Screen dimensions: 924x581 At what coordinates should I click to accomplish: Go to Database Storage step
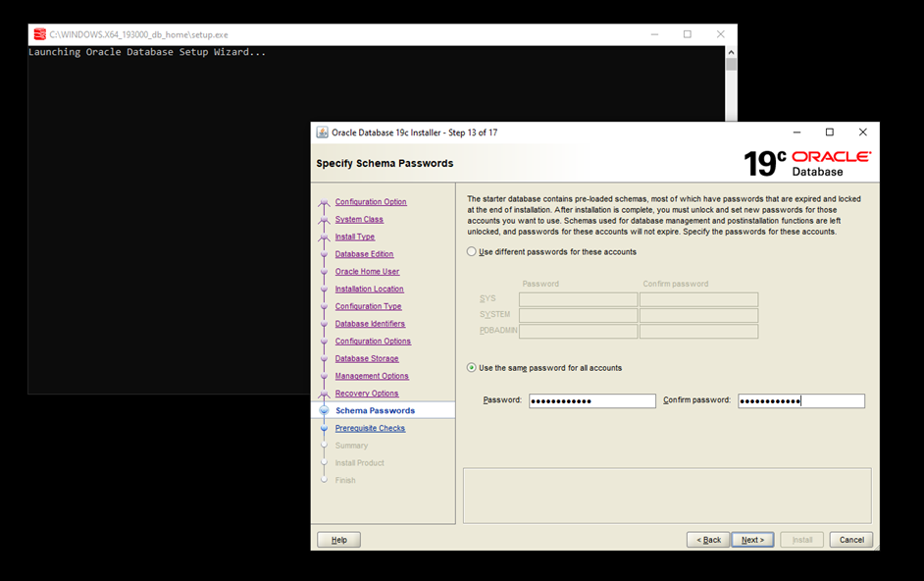pos(366,359)
